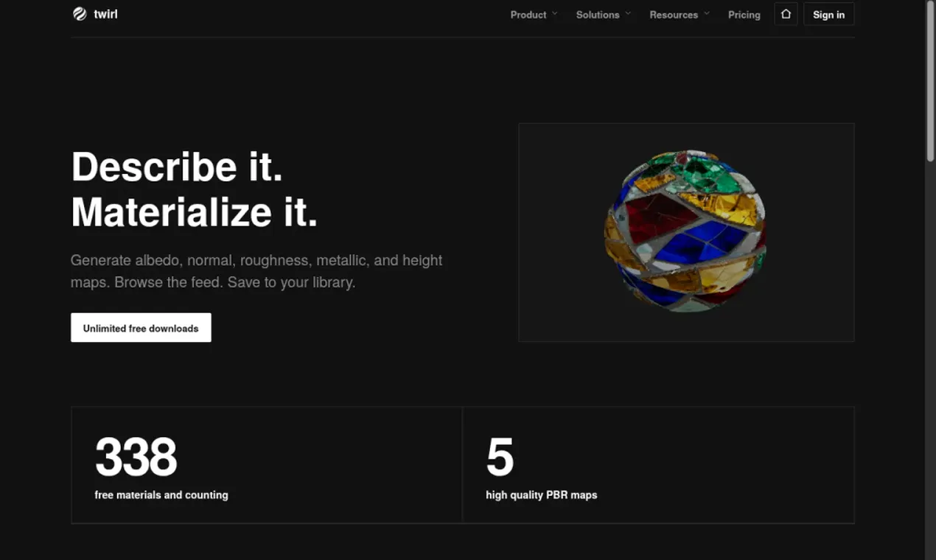Click the 338 materials count number

136,457
